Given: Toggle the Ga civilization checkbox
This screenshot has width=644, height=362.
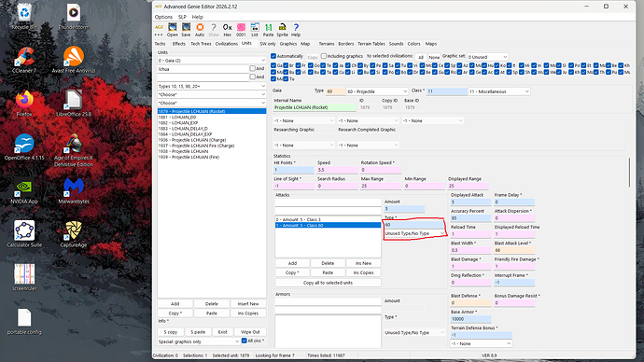Looking at the screenshot, I should click(273, 65).
